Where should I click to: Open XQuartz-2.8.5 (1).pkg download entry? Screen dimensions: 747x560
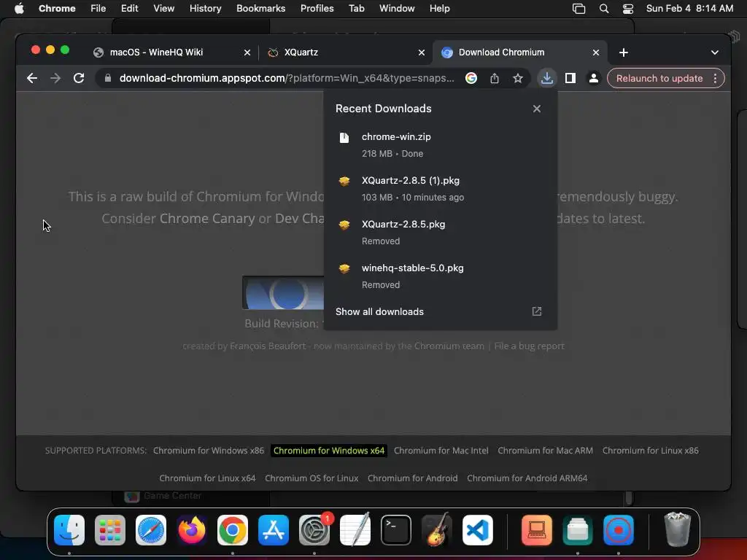click(440, 189)
